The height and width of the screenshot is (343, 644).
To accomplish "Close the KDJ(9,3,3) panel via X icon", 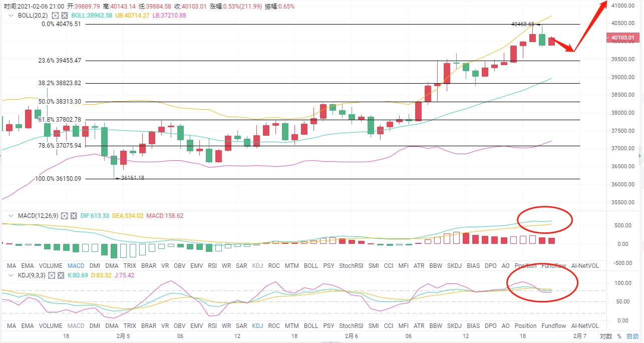I will (61, 275).
